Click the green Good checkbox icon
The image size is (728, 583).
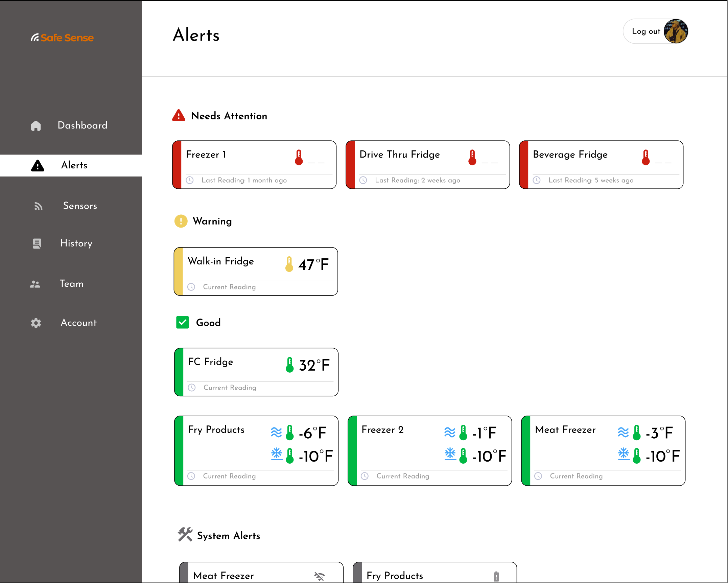pos(182,323)
